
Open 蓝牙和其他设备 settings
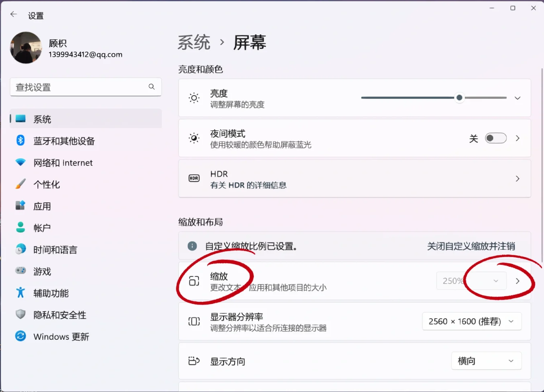click(x=65, y=141)
